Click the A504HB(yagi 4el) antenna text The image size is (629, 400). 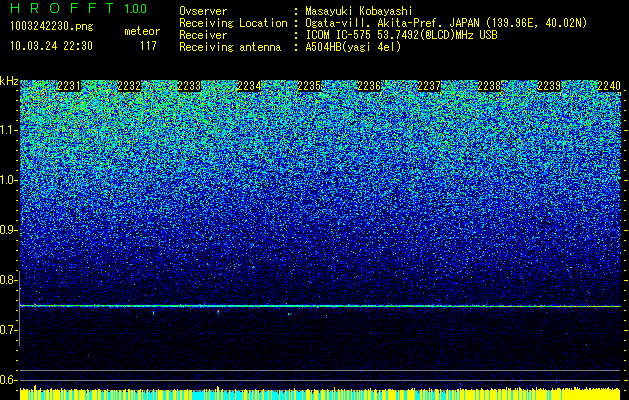coord(353,47)
